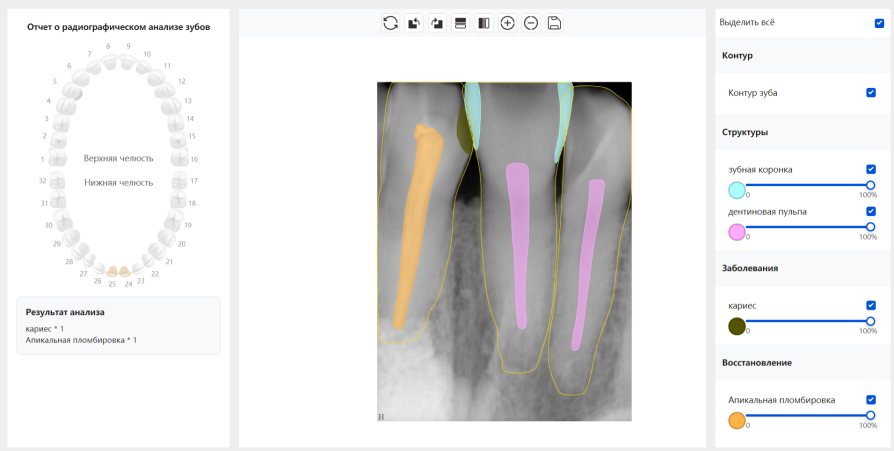The width and height of the screenshot is (894, 451).
Task: Select highlighted tooth 25 in dental chart
Action: (x=113, y=271)
